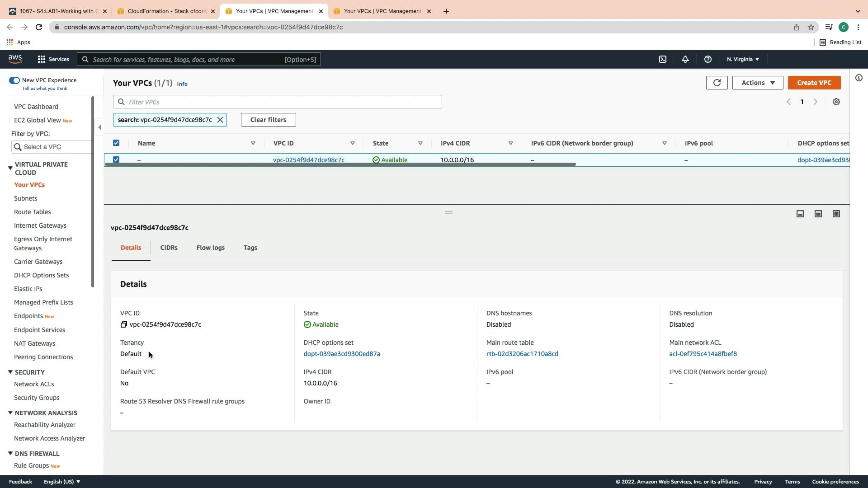Switch to the Flow logs tab
Screen dimensions: 868x488
(x=210, y=248)
